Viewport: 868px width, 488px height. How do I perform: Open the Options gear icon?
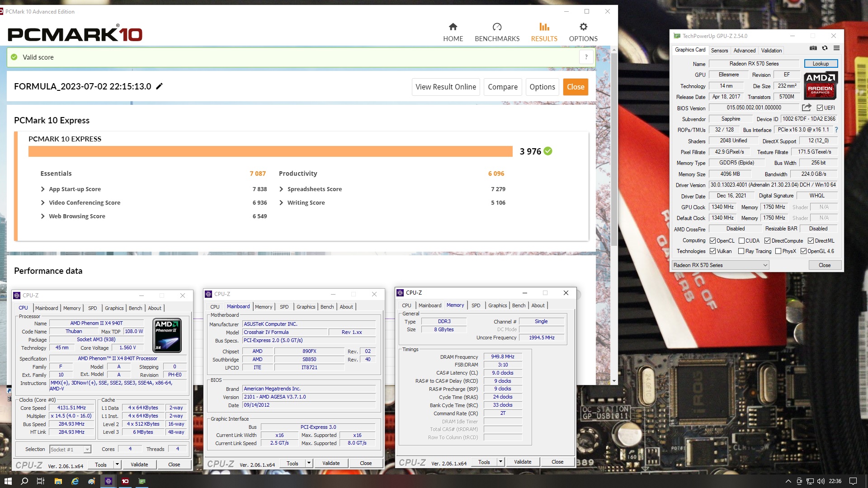click(583, 27)
